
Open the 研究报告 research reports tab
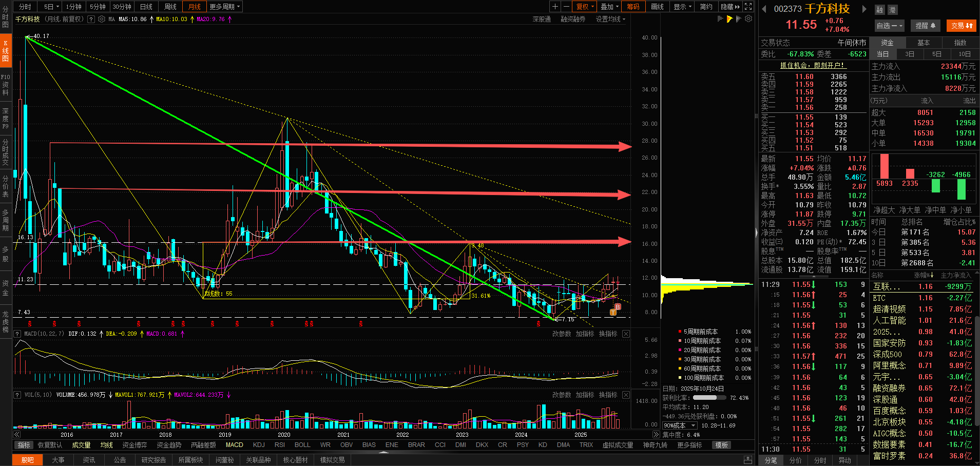pyautogui.click(x=153, y=460)
